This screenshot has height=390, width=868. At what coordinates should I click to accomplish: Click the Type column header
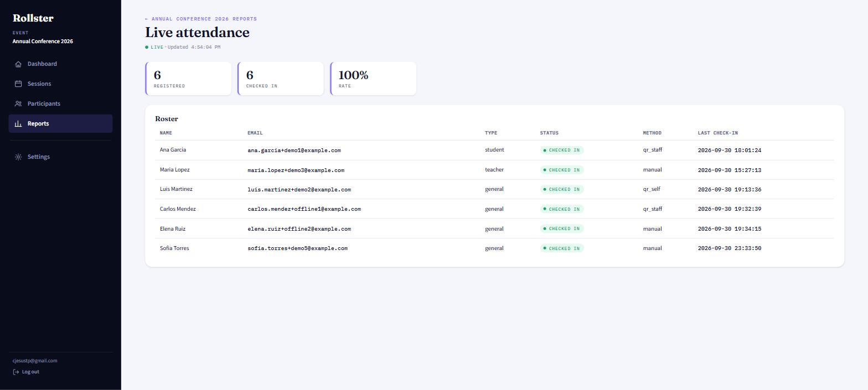click(x=491, y=133)
